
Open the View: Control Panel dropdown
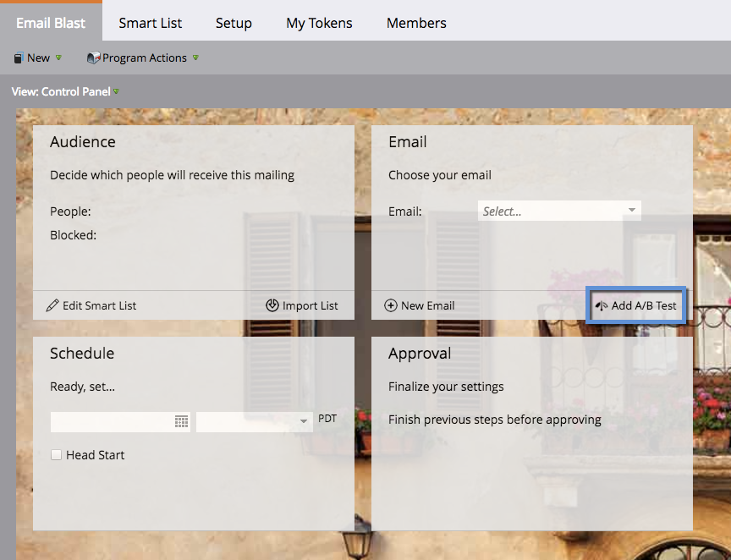(65, 91)
